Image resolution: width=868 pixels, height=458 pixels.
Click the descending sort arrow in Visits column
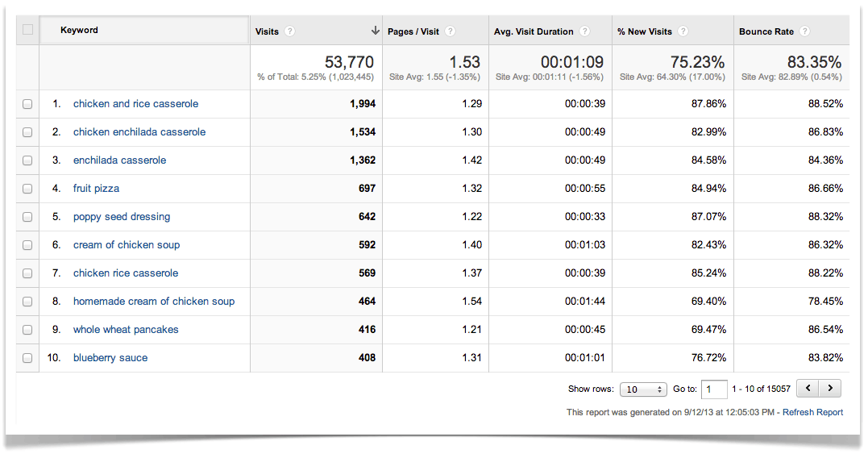375,31
